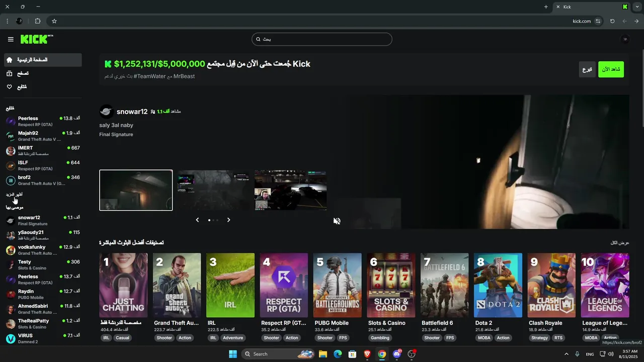Close the Kick browser tab
This screenshot has height=362, width=644.
(x=557, y=7)
